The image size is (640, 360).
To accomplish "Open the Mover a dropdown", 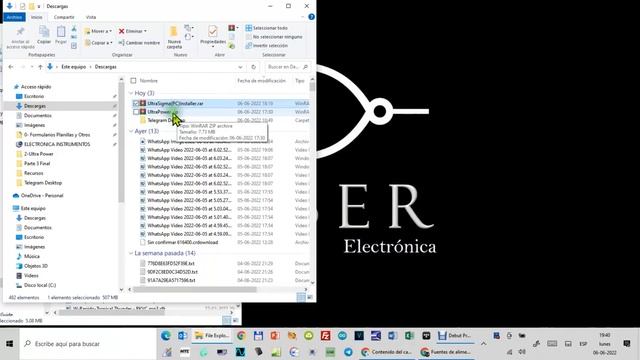I will pos(98,31).
